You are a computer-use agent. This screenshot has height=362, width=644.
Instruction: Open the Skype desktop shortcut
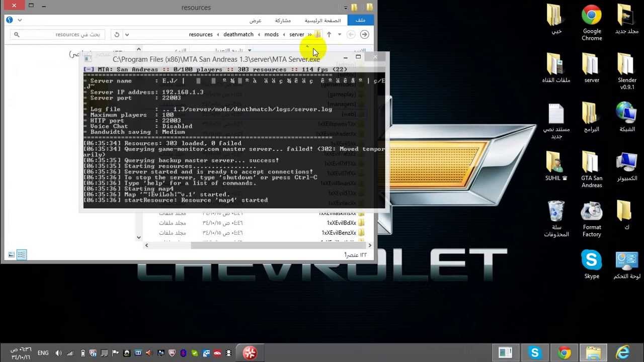pyautogui.click(x=592, y=264)
